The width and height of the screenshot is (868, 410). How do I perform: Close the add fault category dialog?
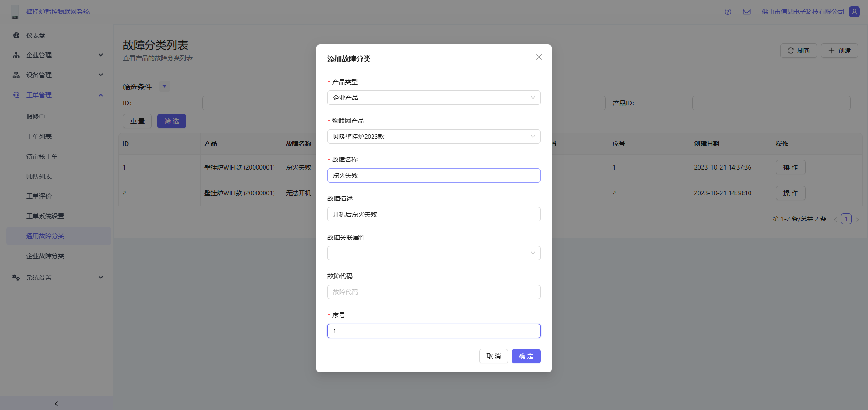click(538, 57)
